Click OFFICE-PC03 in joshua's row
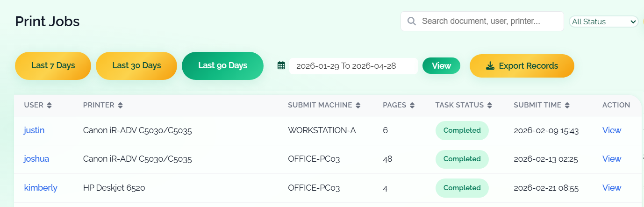 coord(314,159)
